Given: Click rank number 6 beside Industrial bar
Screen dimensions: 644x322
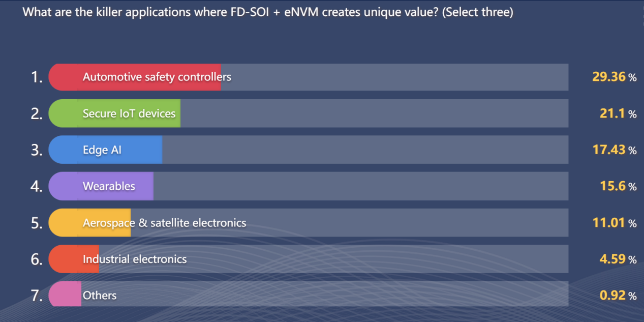Looking at the screenshot, I should [37, 260].
